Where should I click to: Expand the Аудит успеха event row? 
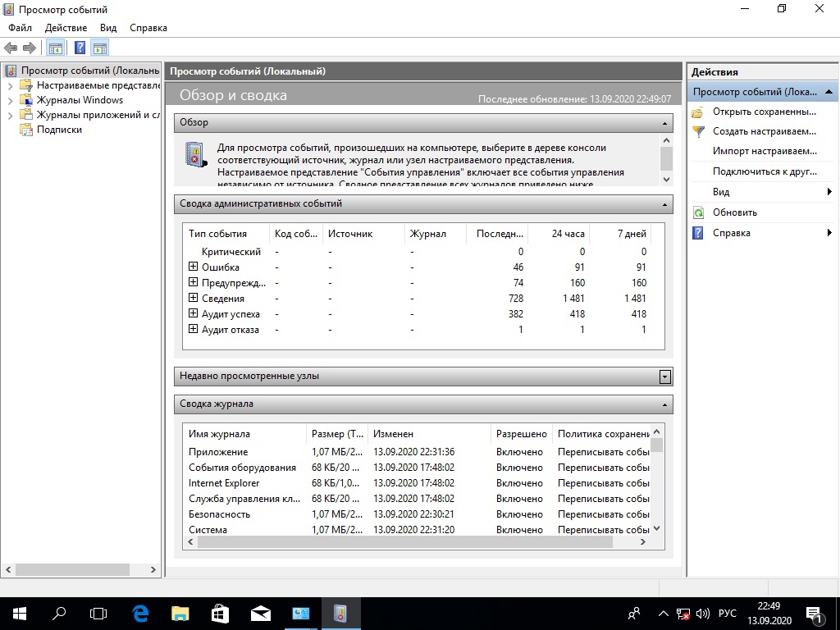[194, 313]
